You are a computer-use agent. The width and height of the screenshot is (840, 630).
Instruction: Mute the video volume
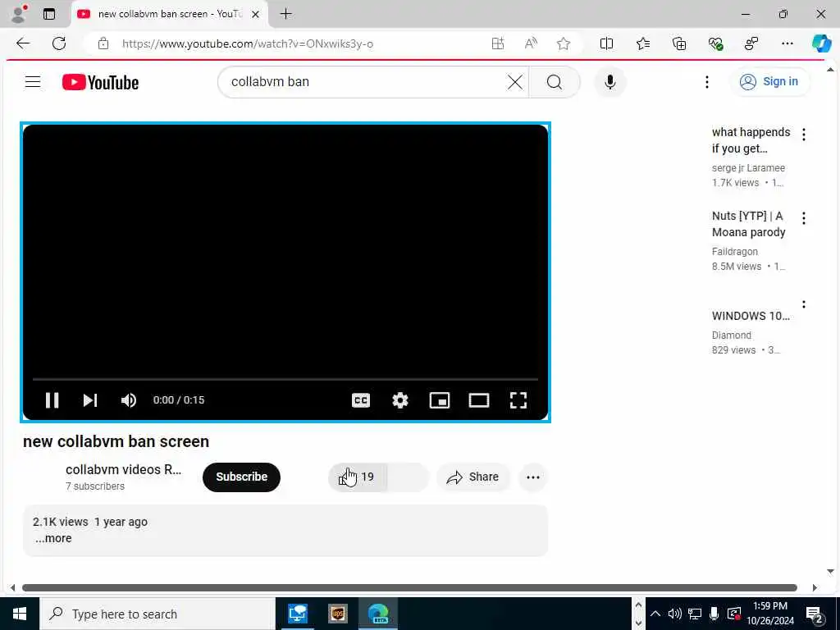pyautogui.click(x=129, y=400)
